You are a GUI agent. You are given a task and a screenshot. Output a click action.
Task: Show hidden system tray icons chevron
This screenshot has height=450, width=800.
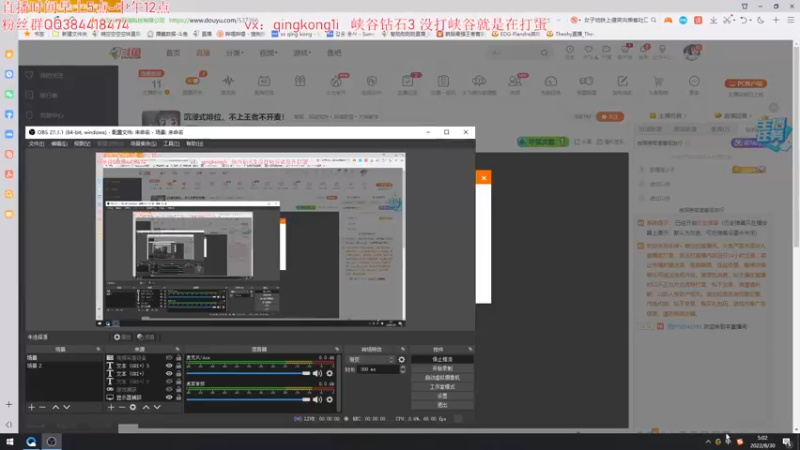[x=708, y=442]
